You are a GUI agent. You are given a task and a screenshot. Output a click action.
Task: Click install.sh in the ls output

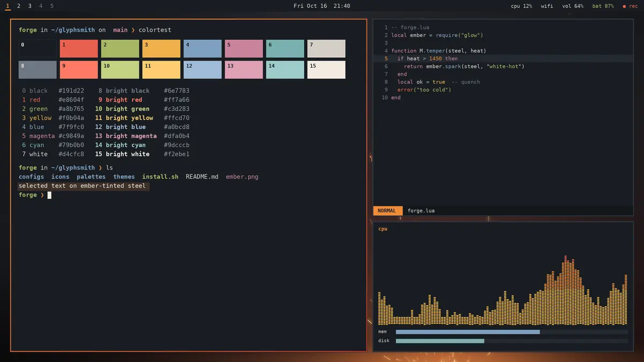click(x=160, y=176)
